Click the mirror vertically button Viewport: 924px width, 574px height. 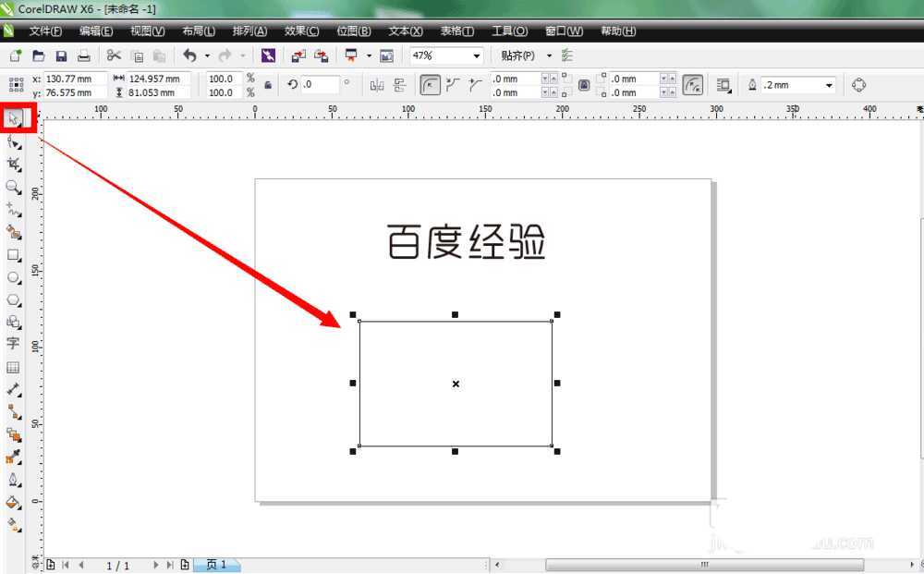tap(399, 83)
